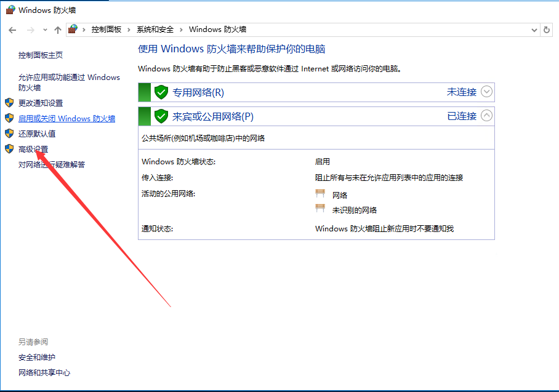Select 未识别的网络 text
The image size is (559, 392).
click(355, 210)
